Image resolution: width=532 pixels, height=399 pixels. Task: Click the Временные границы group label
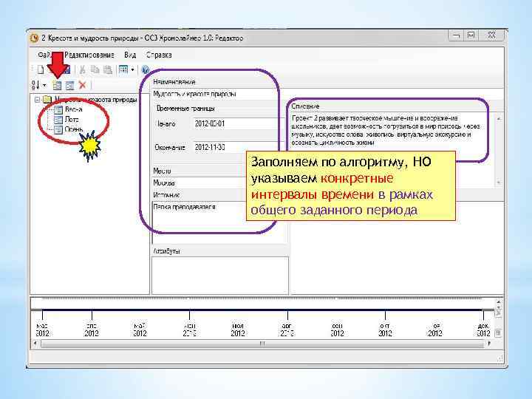coord(185,109)
